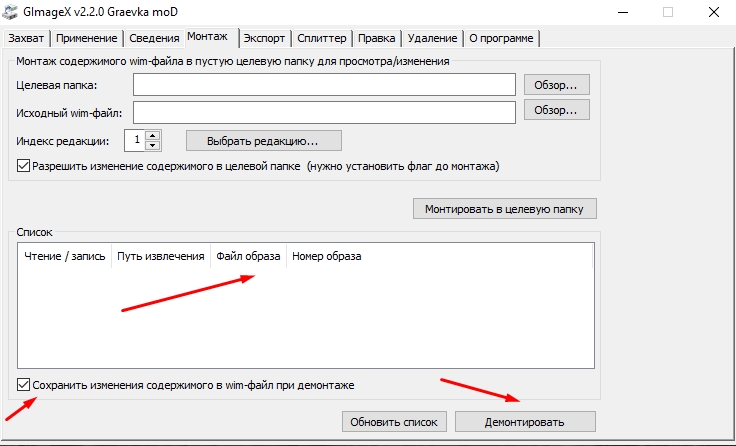Viewport: 736px width, 446px height.
Task: Open the Применение tab
Action: click(87, 38)
